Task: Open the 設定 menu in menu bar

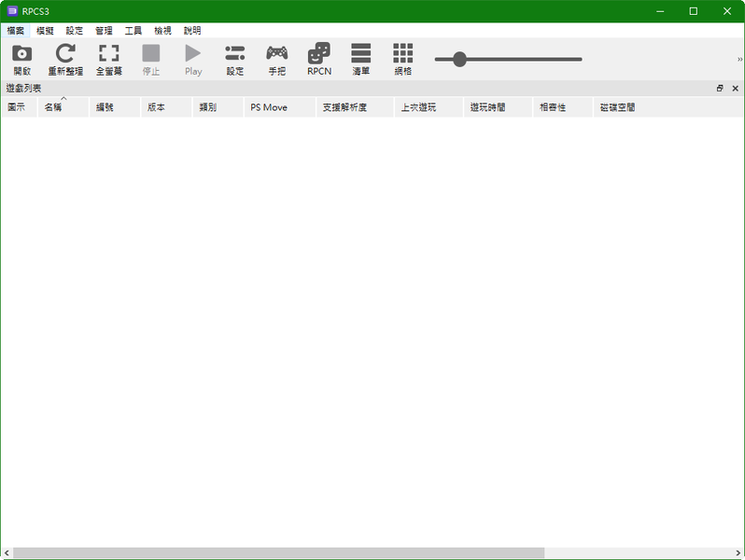Action: tap(74, 31)
